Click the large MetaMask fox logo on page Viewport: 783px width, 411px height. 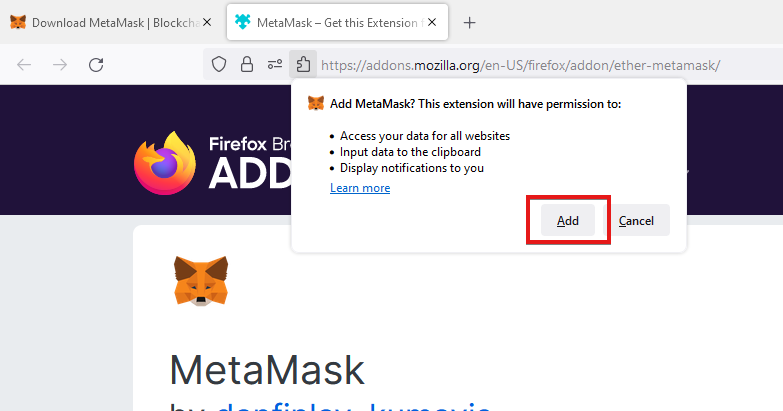(x=201, y=281)
